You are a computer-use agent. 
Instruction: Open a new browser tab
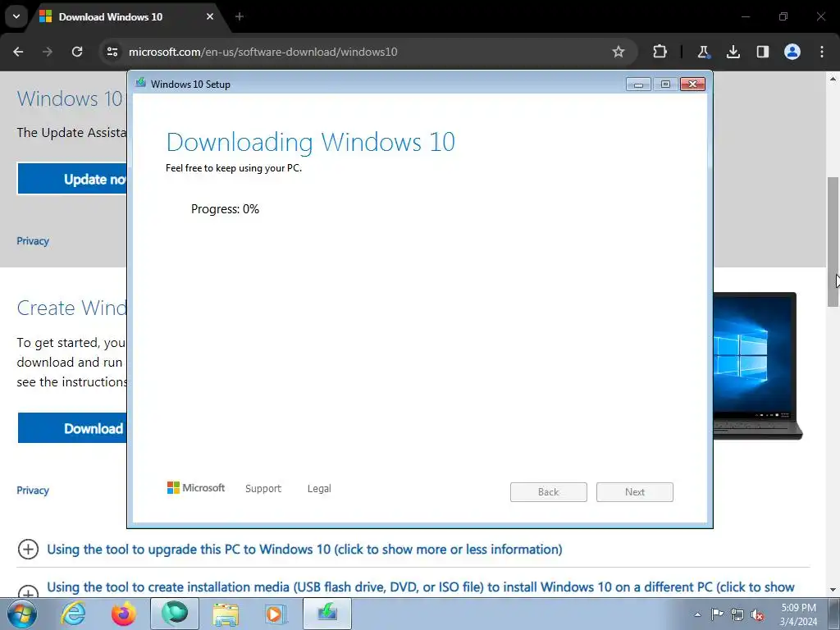(x=240, y=16)
